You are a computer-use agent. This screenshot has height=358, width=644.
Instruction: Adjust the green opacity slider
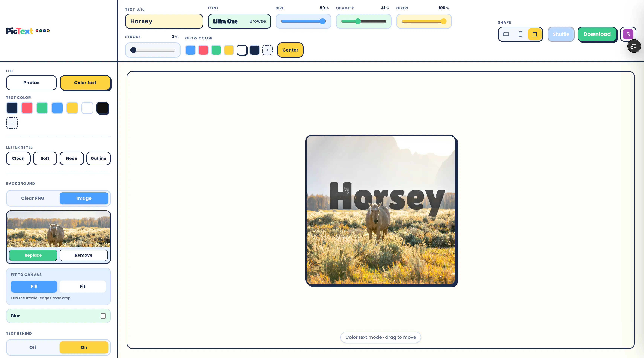point(363,21)
